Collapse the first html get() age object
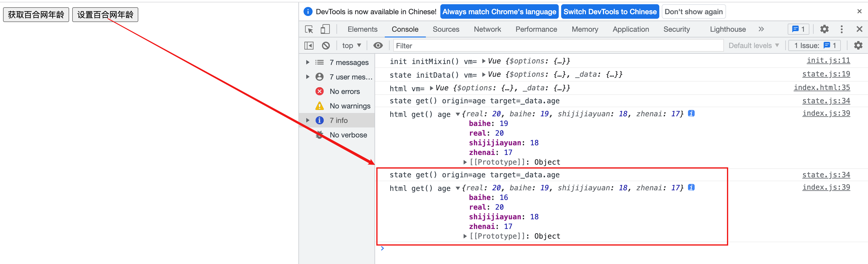The width and height of the screenshot is (868, 264). (458, 114)
